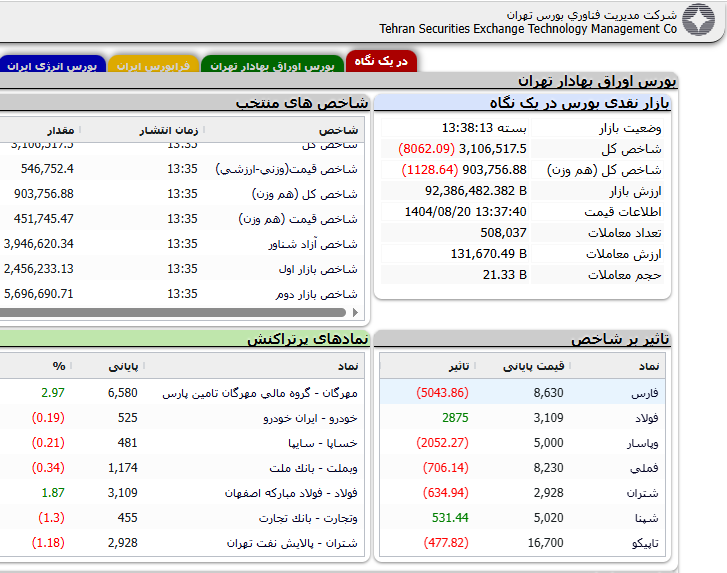Click the total index value 3,106,517.5
The height and width of the screenshot is (573, 727).
click(x=493, y=149)
